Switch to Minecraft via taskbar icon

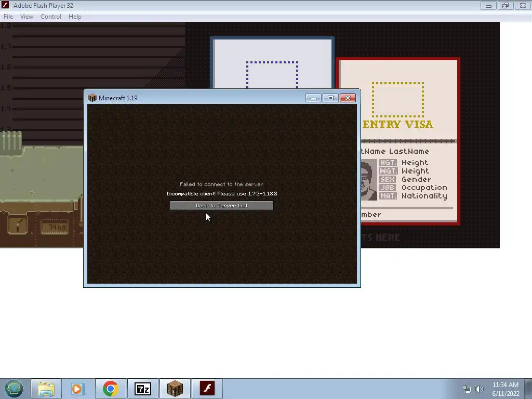[175, 389]
